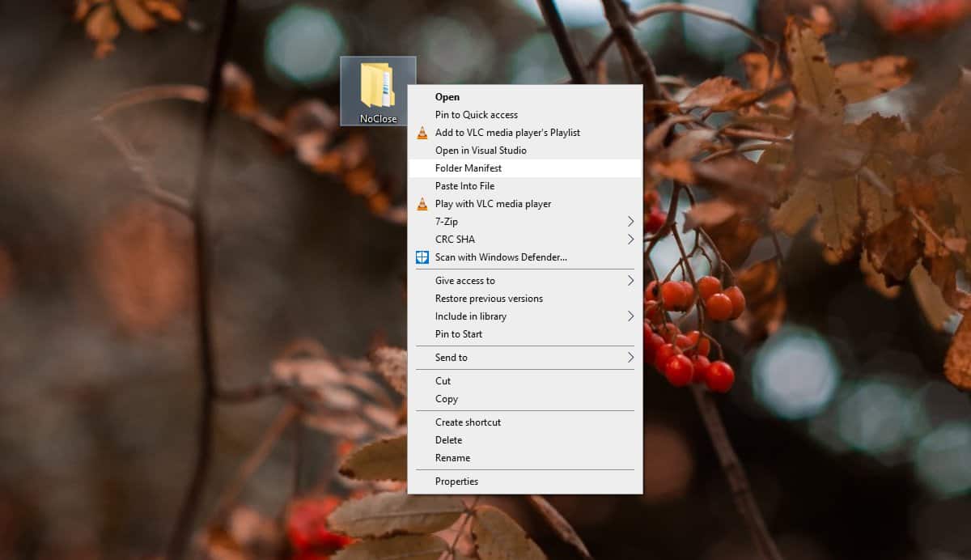Select Cut from the context menu
The width and height of the screenshot is (971, 560).
pyautogui.click(x=525, y=381)
